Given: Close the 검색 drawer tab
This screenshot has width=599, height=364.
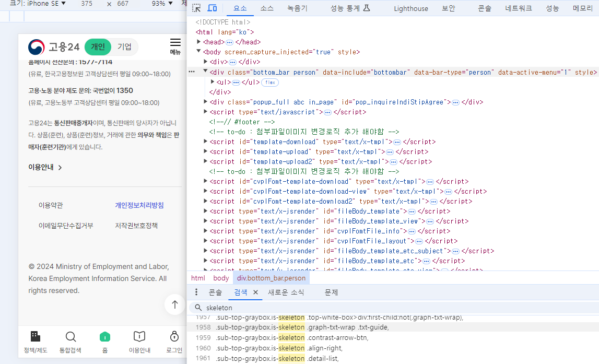Looking at the screenshot, I should click(255, 292).
